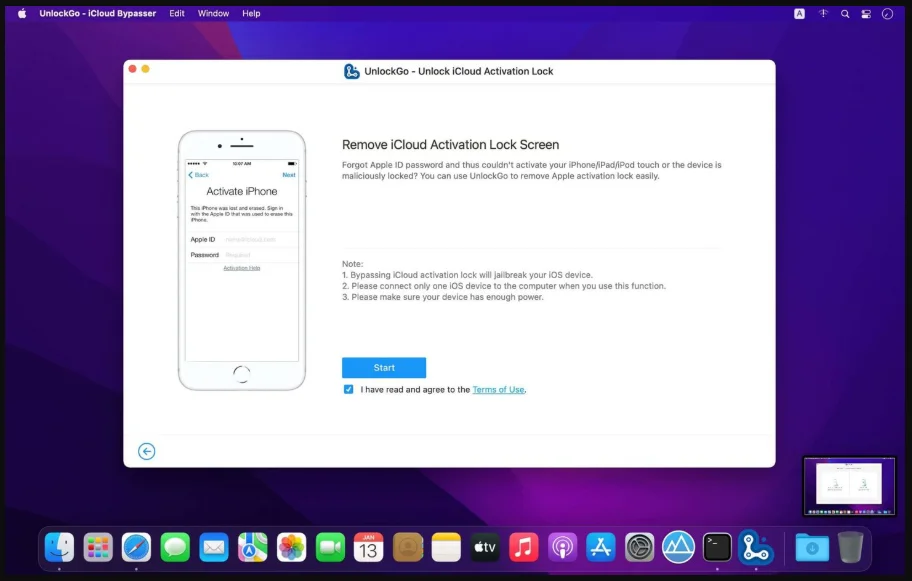Click the blue Start button
The image size is (912, 581).
384,368
